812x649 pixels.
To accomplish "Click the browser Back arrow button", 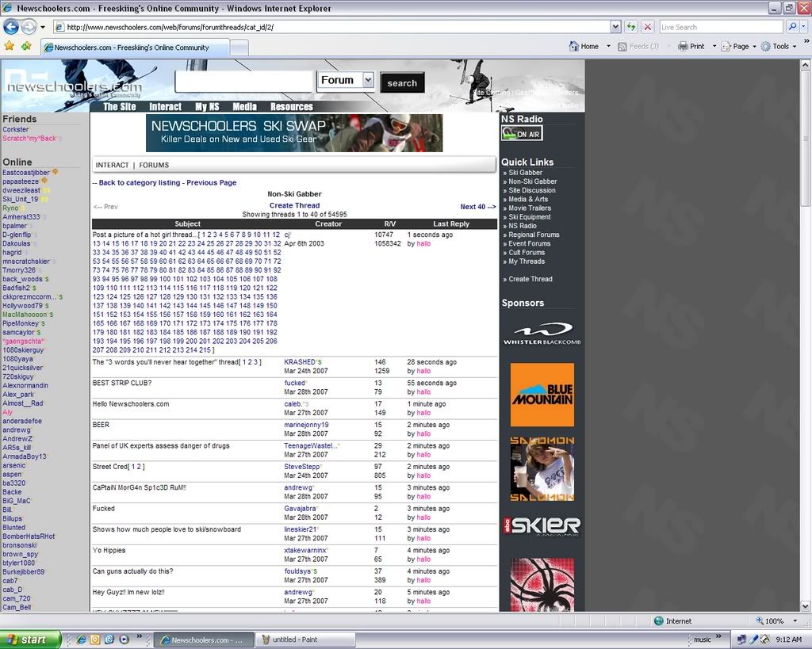I will click(11, 27).
